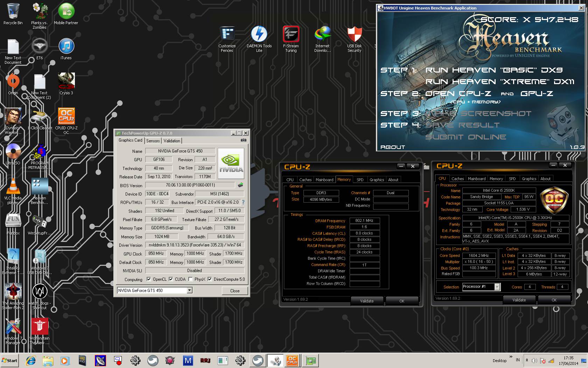Open Internet Explorer from taskbar
The height and width of the screenshot is (368, 588).
click(x=31, y=360)
